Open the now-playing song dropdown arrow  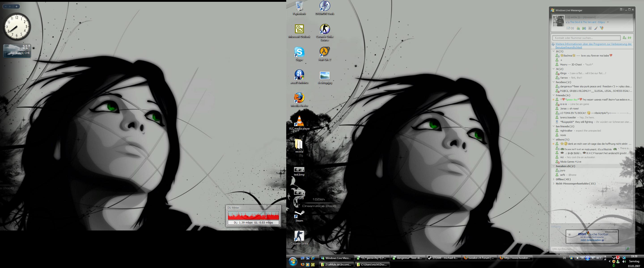[608, 22]
